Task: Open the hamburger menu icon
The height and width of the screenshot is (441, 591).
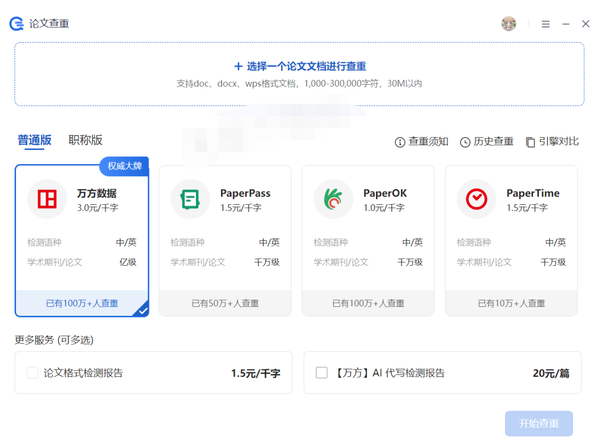Action: click(545, 24)
